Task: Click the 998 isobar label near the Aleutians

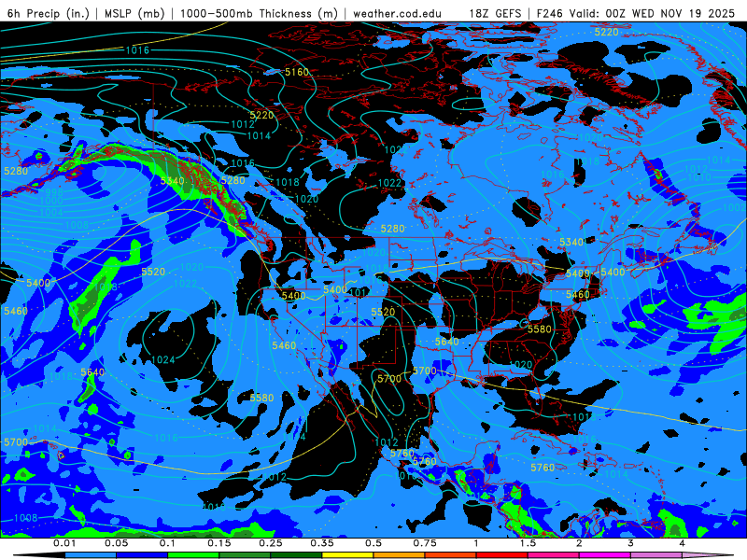Action: pyautogui.click(x=53, y=192)
